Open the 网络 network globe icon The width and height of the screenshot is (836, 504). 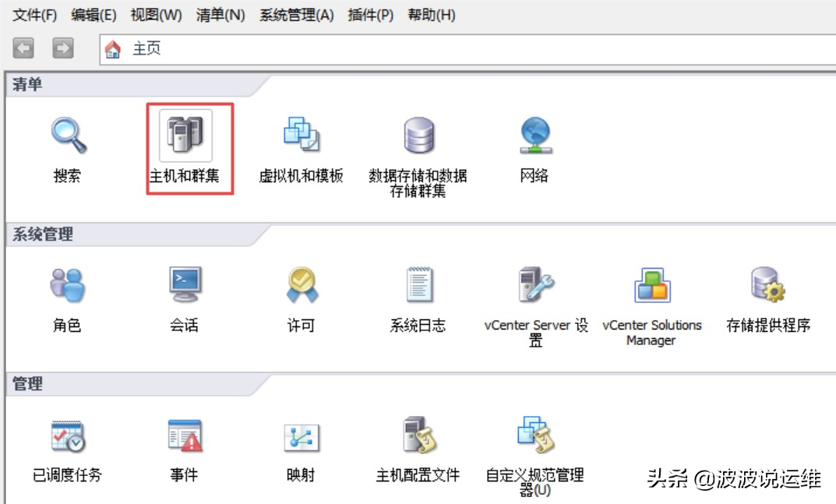[535, 136]
